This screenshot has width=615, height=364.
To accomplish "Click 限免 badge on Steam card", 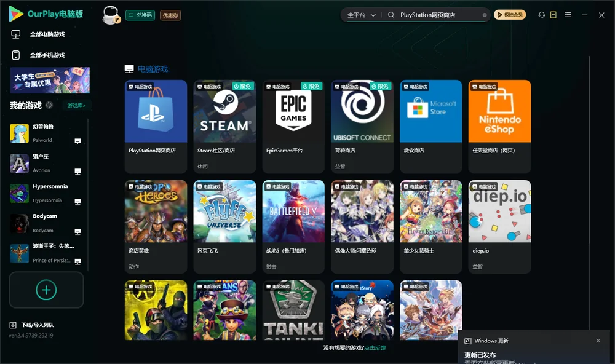I will coord(243,86).
